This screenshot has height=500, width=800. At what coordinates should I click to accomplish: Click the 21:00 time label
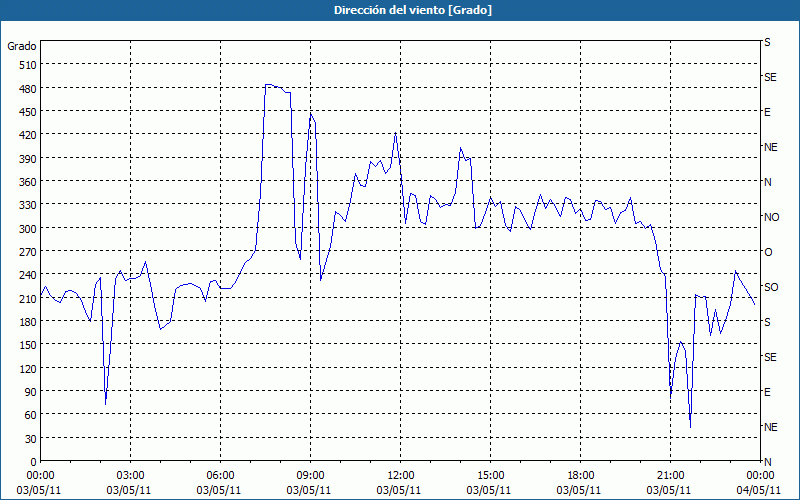coord(670,476)
